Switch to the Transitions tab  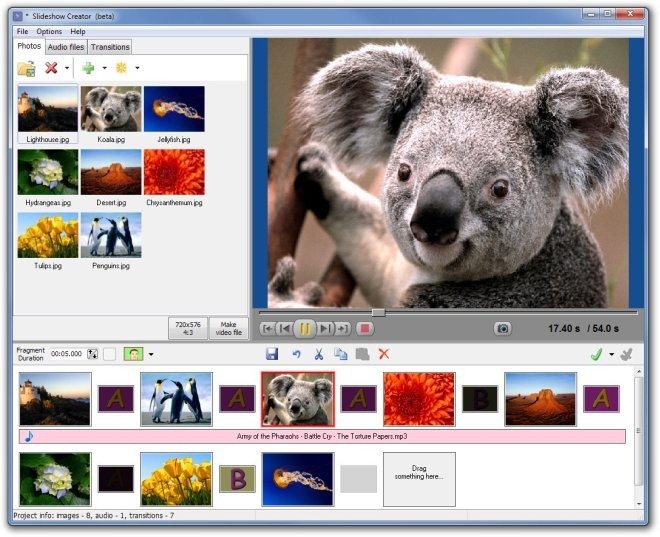click(x=110, y=47)
